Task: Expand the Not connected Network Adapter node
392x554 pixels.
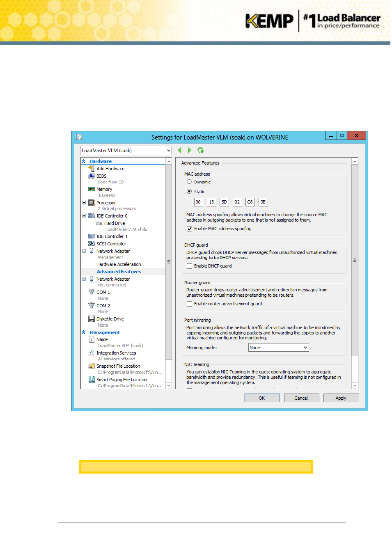Action: tap(84, 279)
